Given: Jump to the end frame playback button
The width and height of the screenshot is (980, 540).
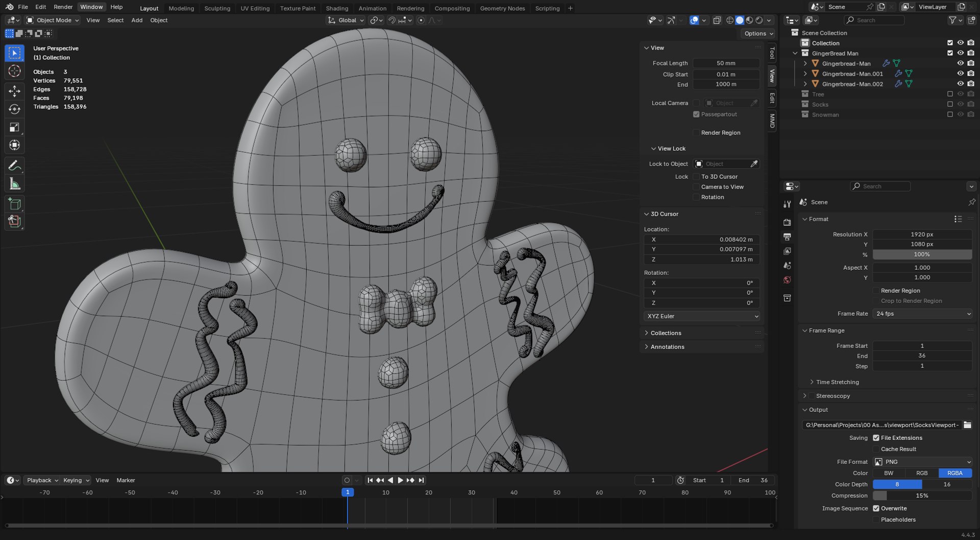Looking at the screenshot, I should 421,480.
